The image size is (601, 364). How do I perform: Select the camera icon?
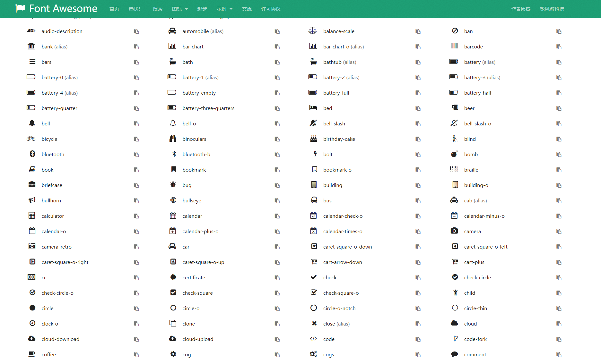454,231
